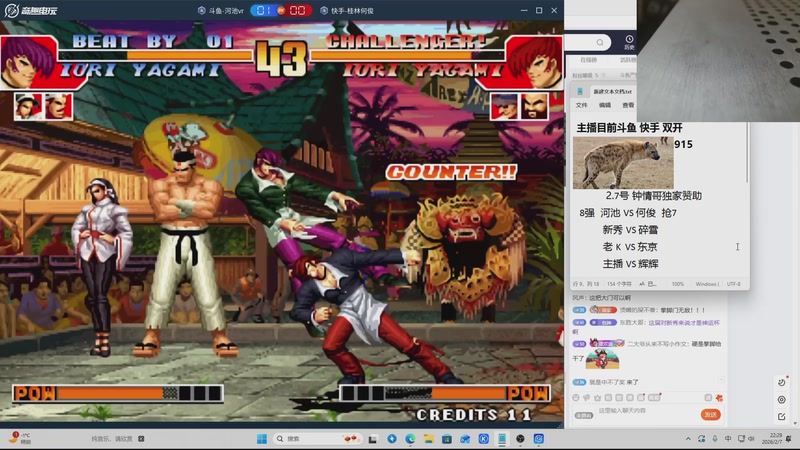
Task: Click the red 00 score in the header
Action: pos(297,10)
